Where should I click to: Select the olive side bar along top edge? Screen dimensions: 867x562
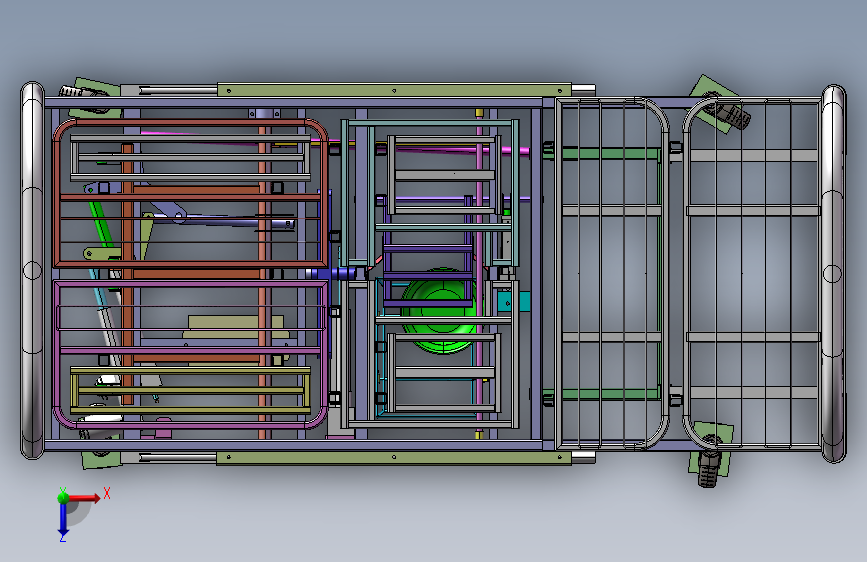coord(394,90)
